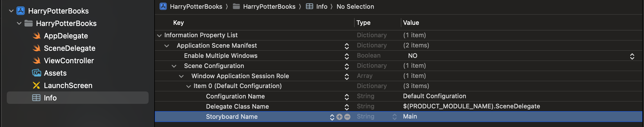
Task: Click the AppDelegate Swift file icon
Action: click(x=37, y=36)
